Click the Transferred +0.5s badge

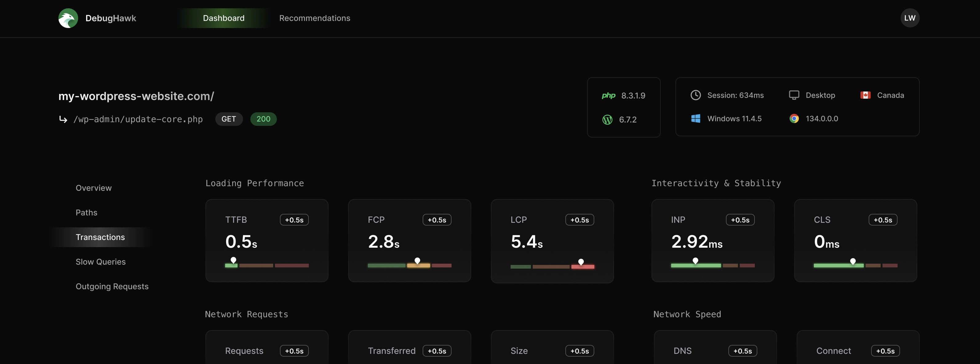pos(437,351)
